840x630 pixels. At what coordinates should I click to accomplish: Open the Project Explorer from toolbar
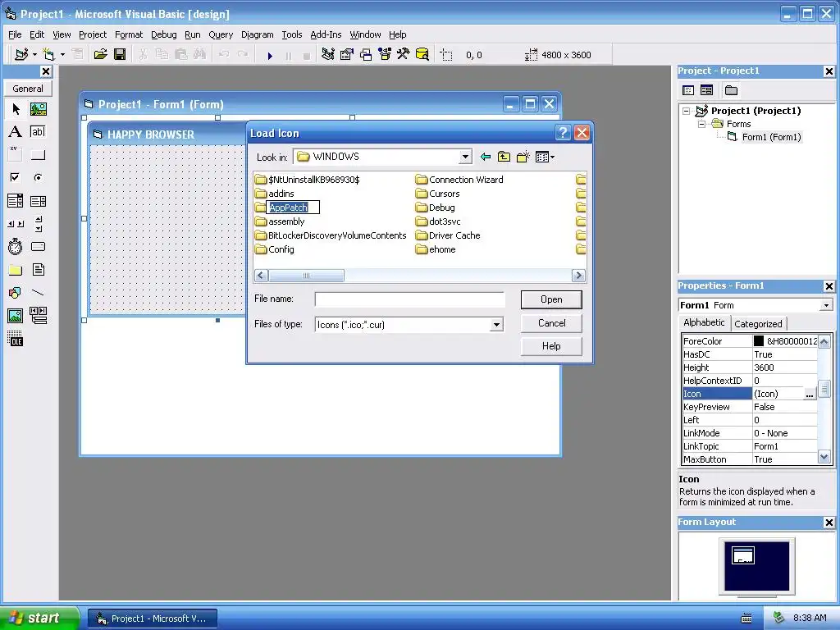(328, 55)
